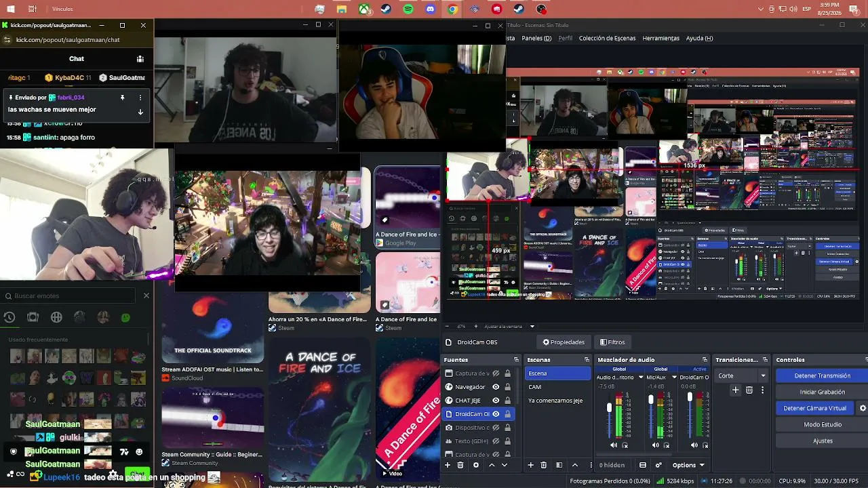Click the OBS Studio taskbar icon

click(541, 9)
